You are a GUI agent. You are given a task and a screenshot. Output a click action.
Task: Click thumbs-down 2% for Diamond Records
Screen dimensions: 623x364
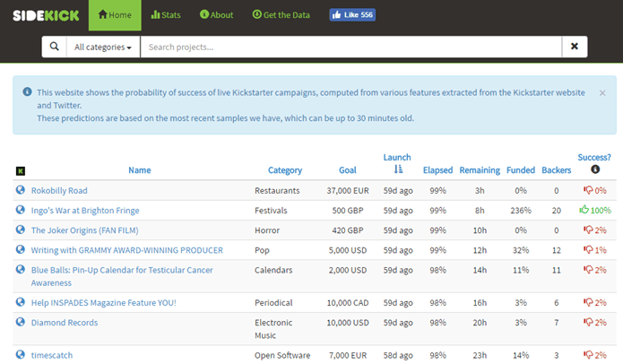click(595, 322)
